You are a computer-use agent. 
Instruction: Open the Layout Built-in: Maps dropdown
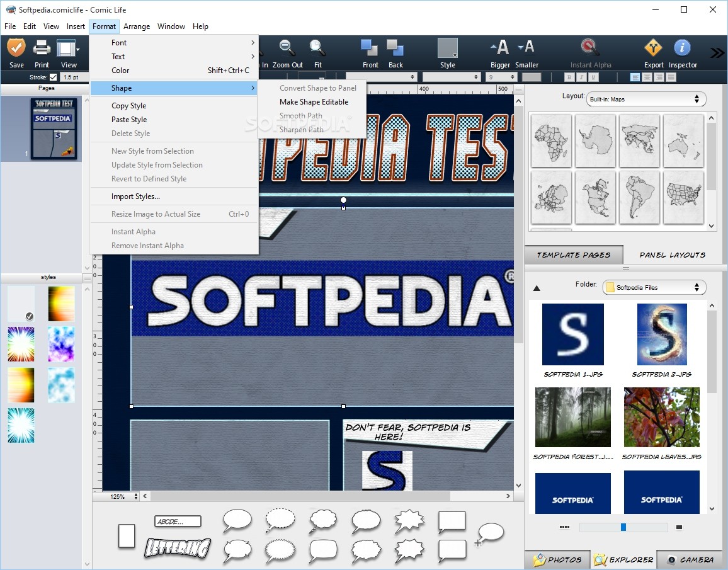tap(646, 99)
